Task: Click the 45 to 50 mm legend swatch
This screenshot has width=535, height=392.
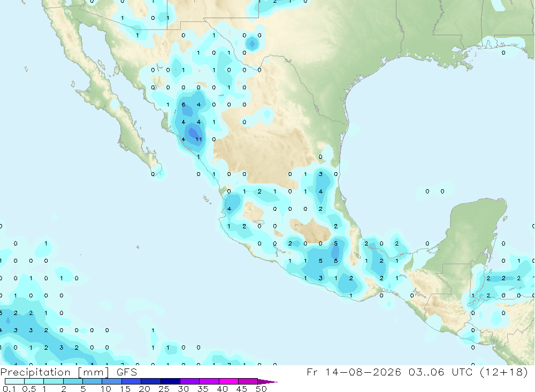Action: 248,381
